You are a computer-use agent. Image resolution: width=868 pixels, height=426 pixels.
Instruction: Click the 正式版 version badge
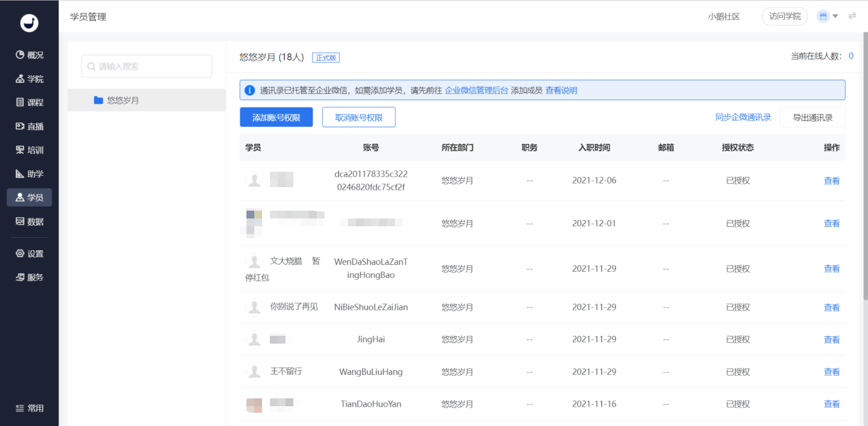326,58
